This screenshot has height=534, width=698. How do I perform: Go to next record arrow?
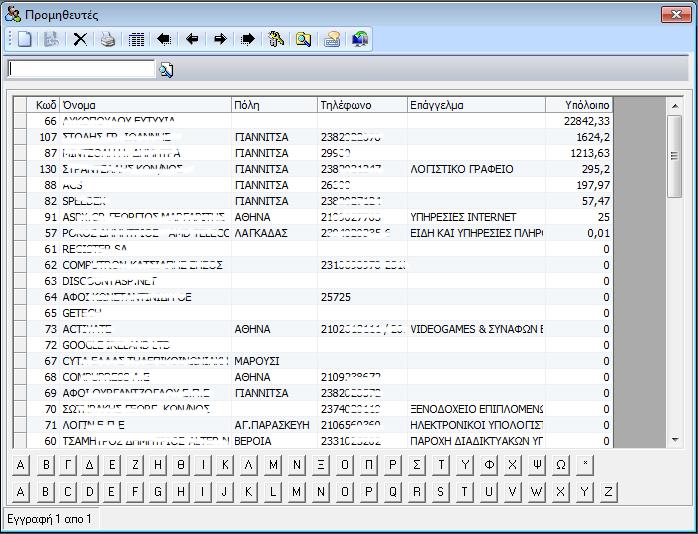(220, 39)
